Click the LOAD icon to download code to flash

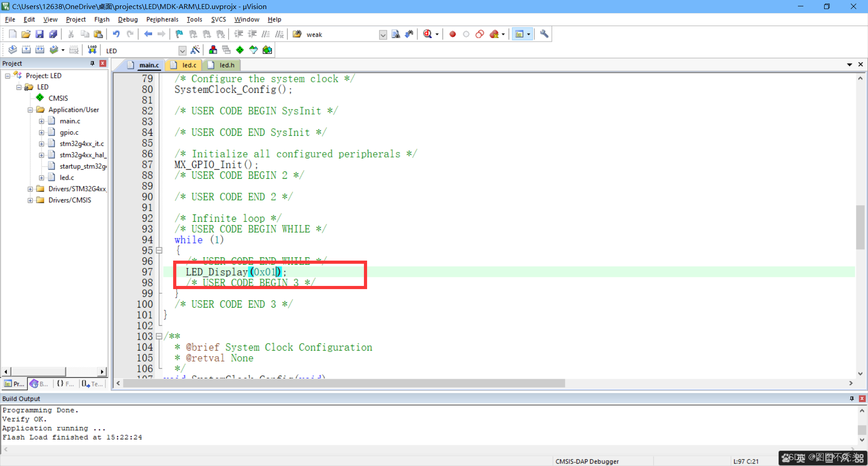point(92,49)
